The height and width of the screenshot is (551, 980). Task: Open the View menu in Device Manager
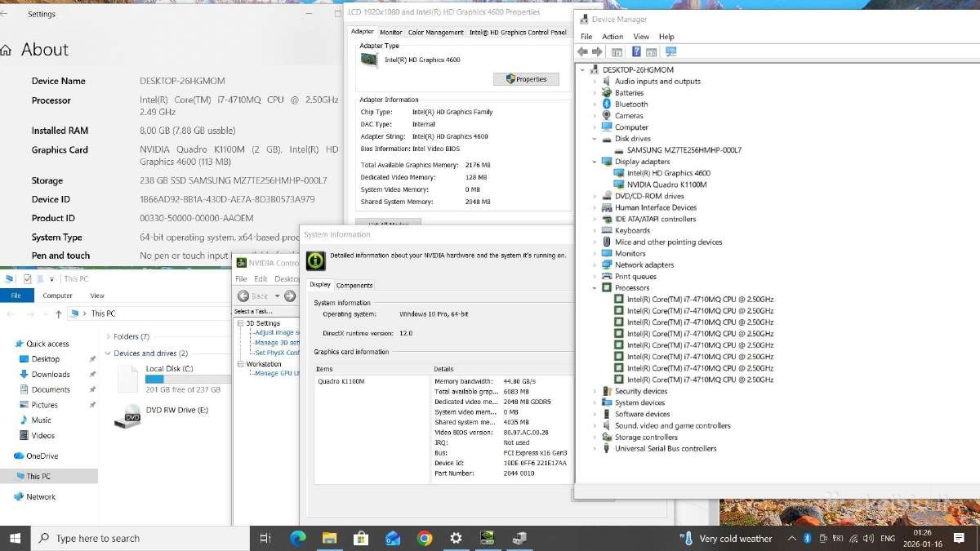(x=641, y=37)
